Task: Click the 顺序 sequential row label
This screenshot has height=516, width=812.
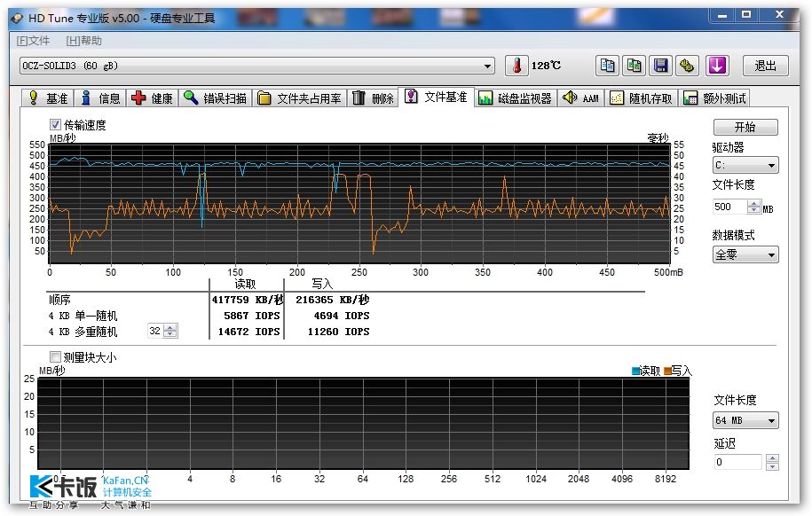Action: point(59,300)
